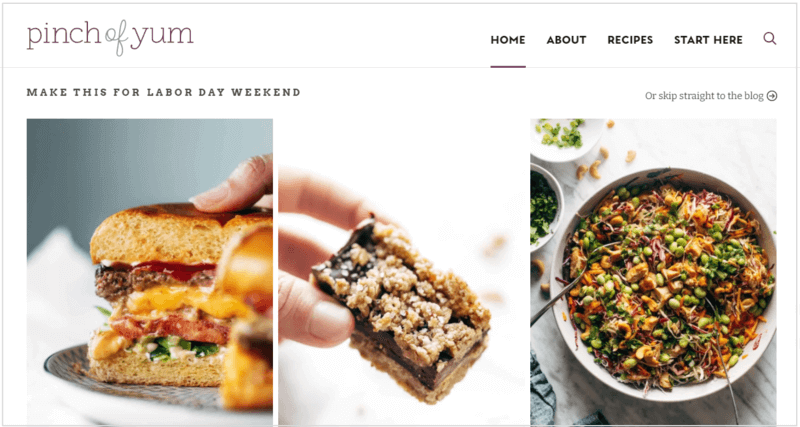Viewport: 800px width, 427px height.
Task: Click the small bowl of chopped herbs
Action: [x=546, y=207]
